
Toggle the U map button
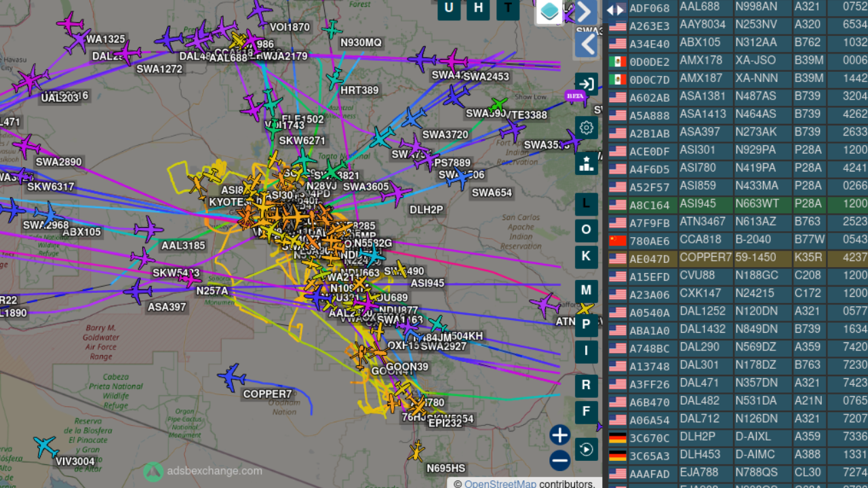coord(449,8)
